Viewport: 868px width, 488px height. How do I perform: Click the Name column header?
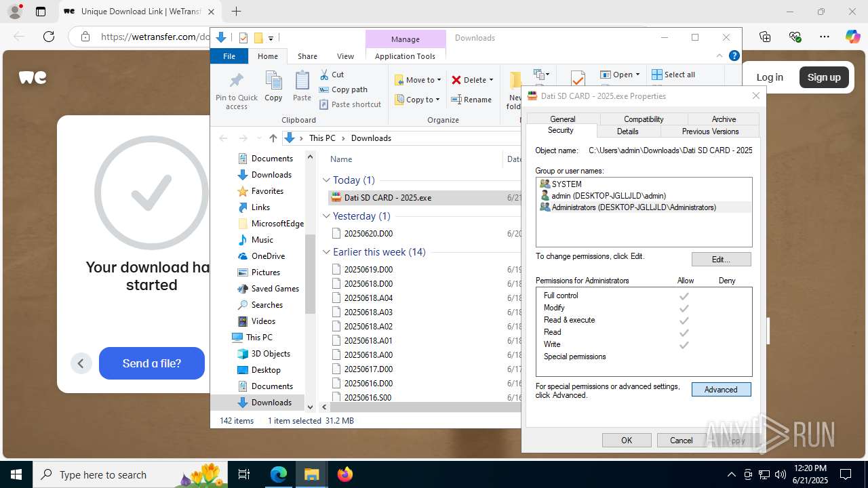tap(341, 159)
